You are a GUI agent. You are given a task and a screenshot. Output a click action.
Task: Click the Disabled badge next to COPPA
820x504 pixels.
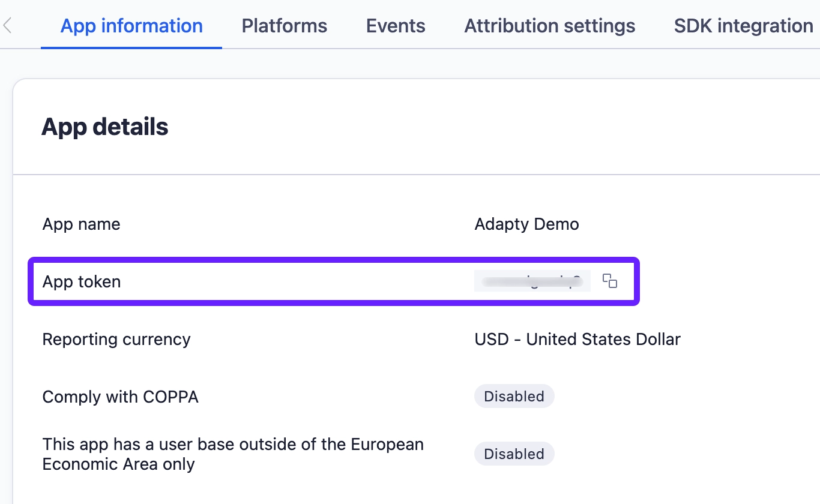[514, 396]
